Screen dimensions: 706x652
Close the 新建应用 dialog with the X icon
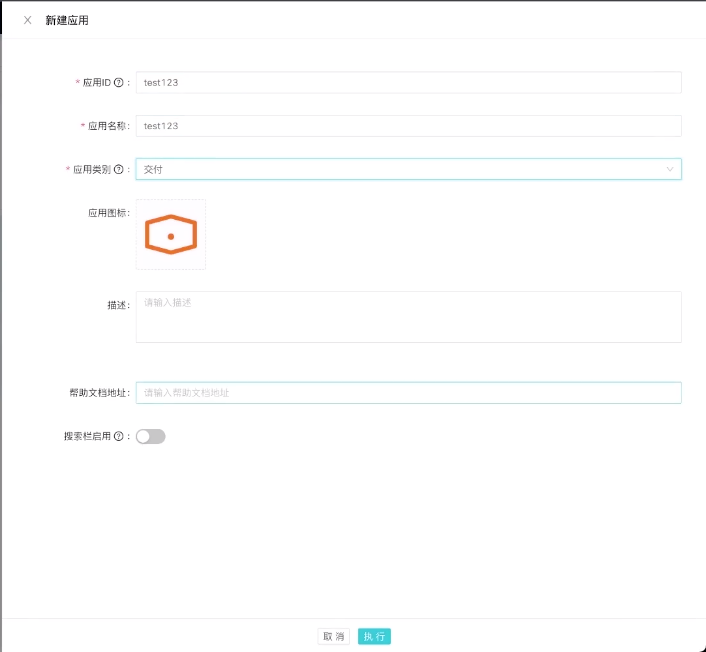click(27, 20)
